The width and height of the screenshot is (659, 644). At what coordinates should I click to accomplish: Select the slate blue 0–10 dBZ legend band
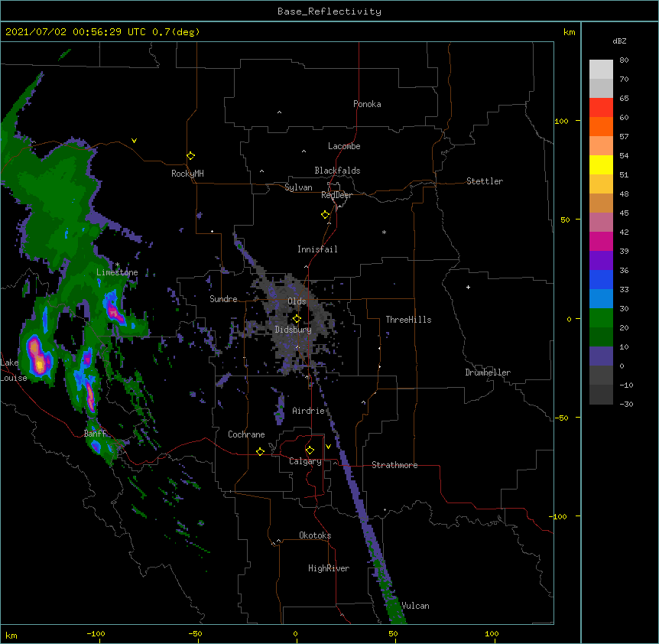601,356
